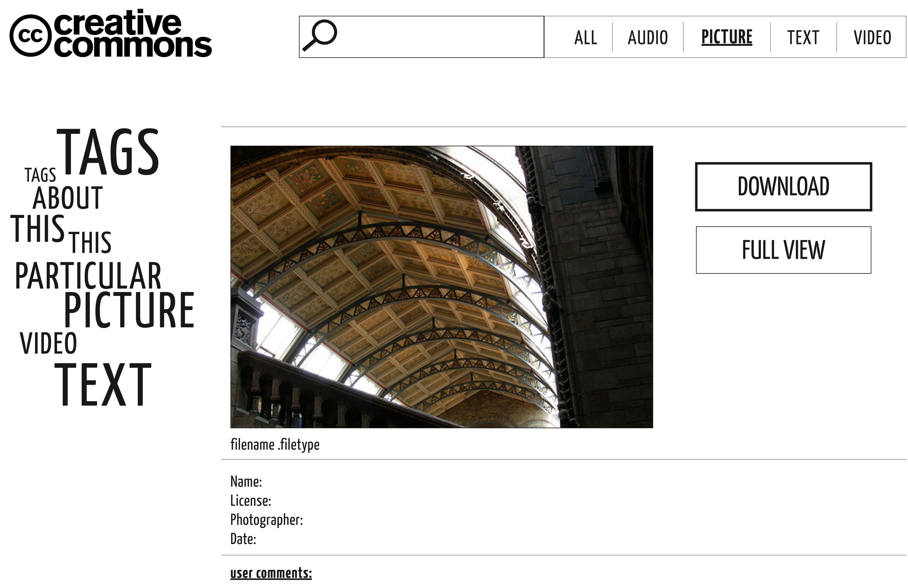Open the user comments link
908x588 pixels.
coord(271,574)
